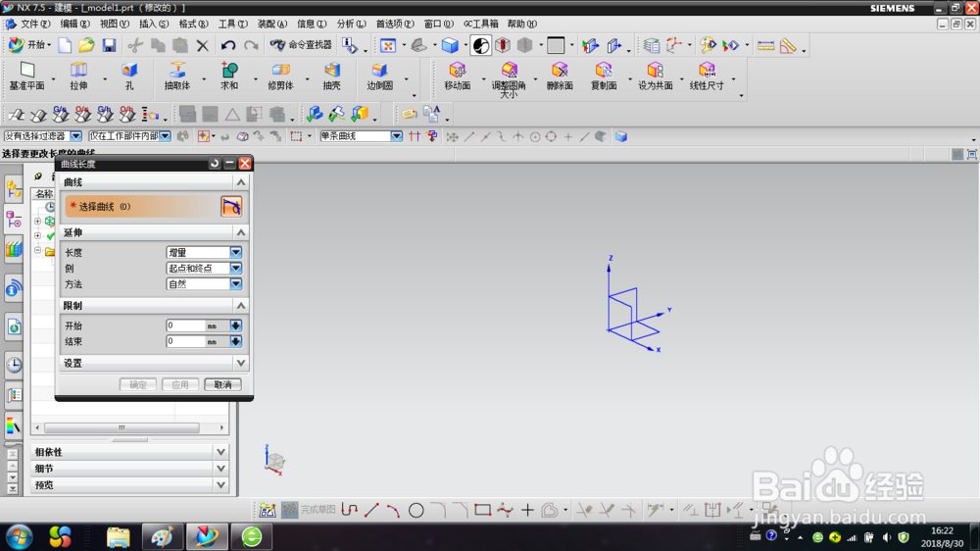Select the Edge Blend (边倒圆) tool
The height and width of the screenshot is (551, 980).
point(379,76)
